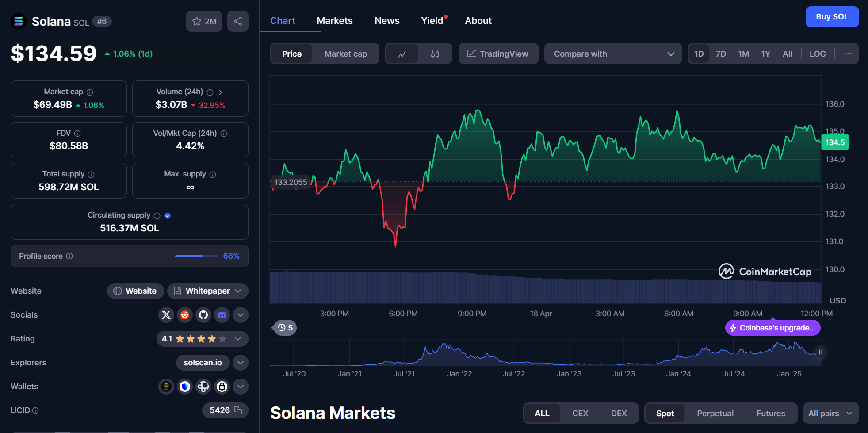Open the solscan.io explorer link

click(203, 362)
